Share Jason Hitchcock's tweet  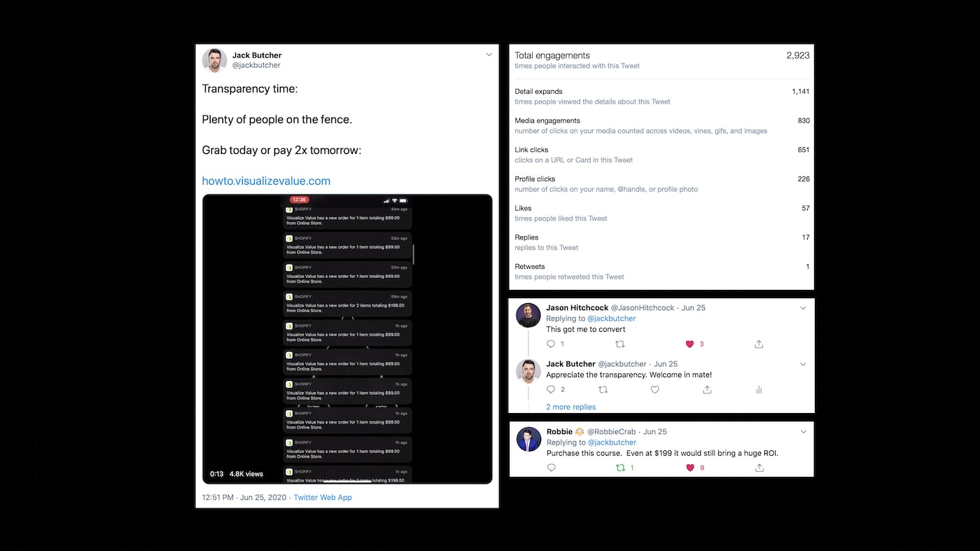[759, 344]
